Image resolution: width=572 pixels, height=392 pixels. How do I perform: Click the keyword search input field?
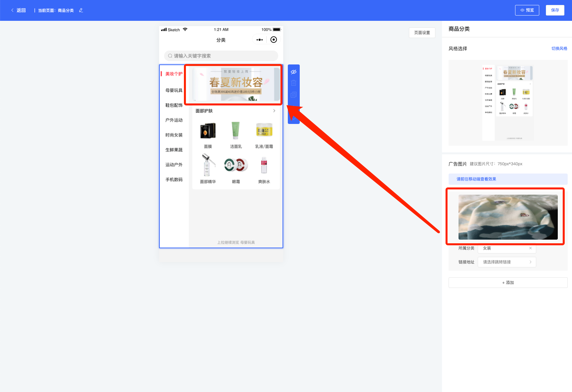click(x=221, y=56)
